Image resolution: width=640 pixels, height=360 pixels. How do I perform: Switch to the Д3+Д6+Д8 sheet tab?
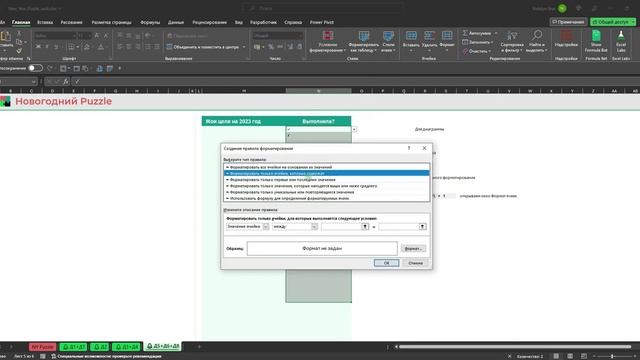click(x=163, y=346)
